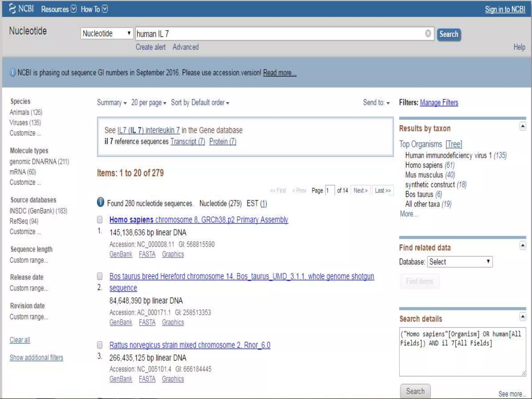Select the Bos taurus Hereford result checkbox
The height and width of the screenshot is (399, 532).
click(100, 276)
